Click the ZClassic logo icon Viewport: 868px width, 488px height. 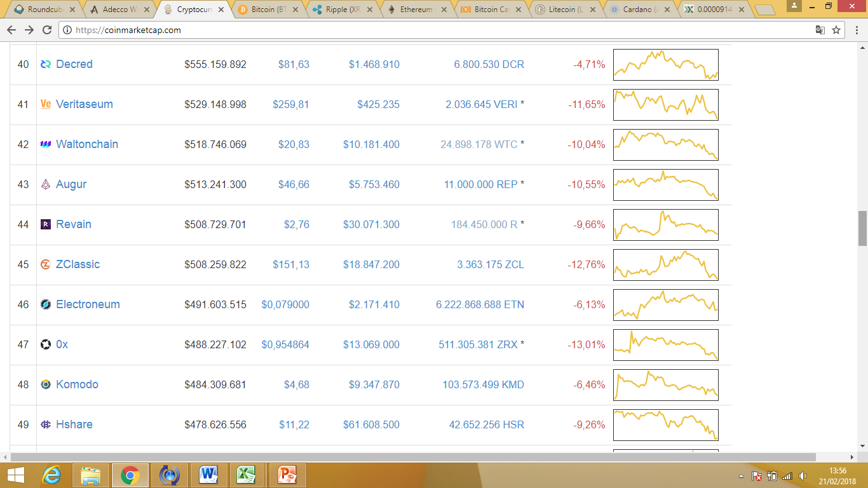(x=46, y=264)
